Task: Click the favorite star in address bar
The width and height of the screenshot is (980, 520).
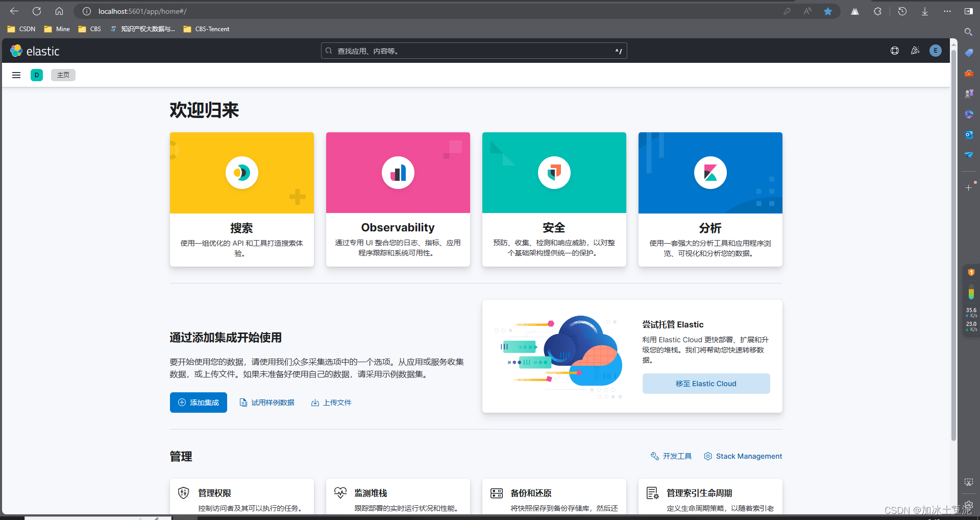Action: pyautogui.click(x=828, y=11)
